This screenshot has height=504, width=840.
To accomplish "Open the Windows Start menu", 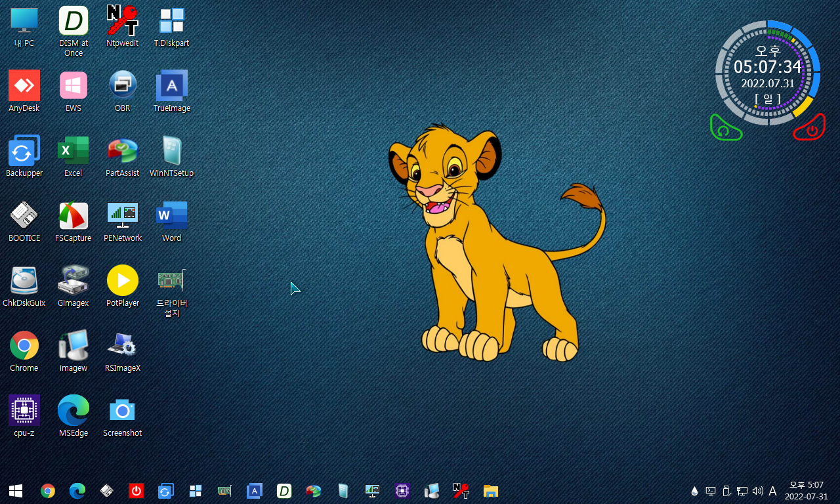I will point(16,490).
